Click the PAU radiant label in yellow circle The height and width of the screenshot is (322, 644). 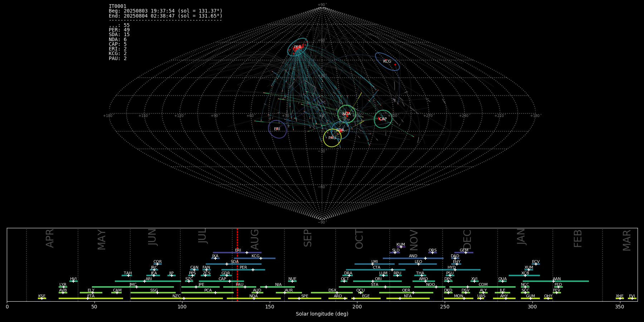[332, 138]
